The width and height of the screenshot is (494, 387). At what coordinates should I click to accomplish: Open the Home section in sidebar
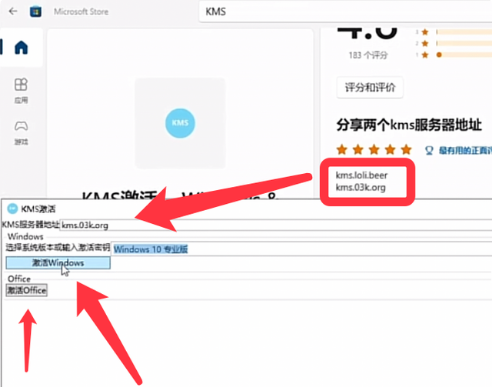(x=21, y=47)
